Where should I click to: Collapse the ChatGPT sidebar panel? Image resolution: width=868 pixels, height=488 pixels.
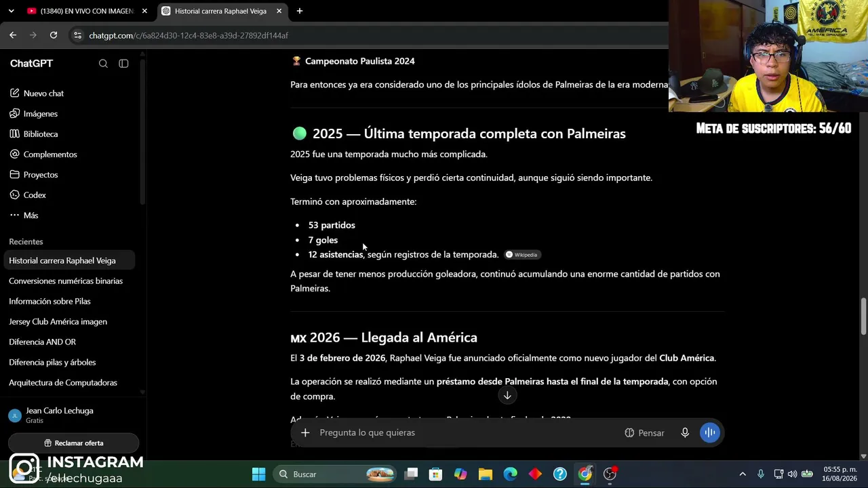(x=123, y=64)
